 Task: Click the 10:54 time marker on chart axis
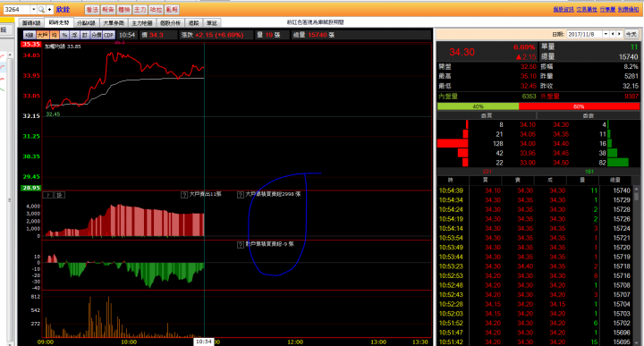click(204, 342)
